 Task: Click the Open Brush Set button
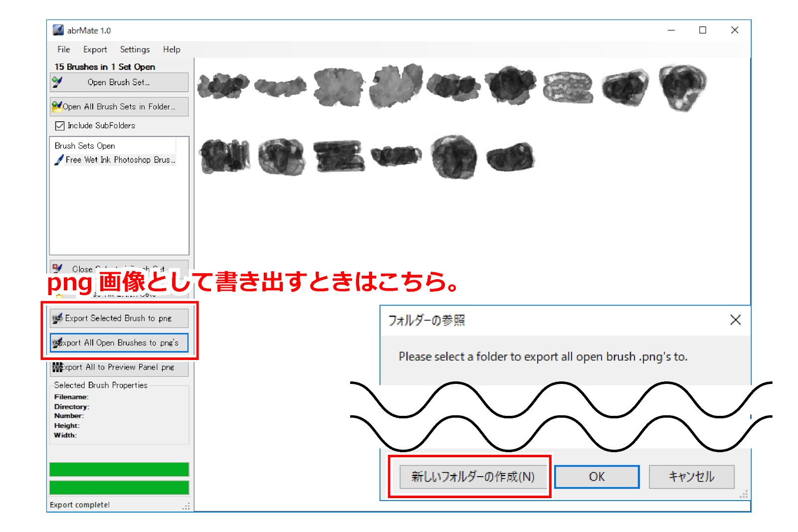[x=119, y=82]
